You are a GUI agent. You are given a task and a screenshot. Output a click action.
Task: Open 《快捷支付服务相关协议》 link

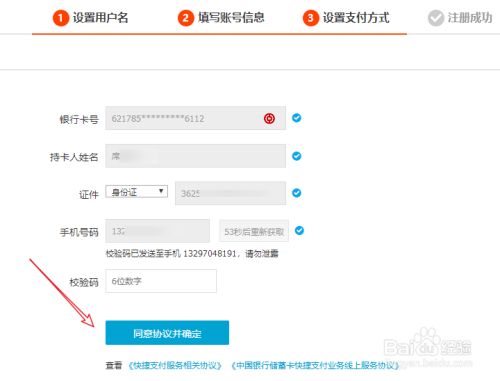[x=175, y=366]
